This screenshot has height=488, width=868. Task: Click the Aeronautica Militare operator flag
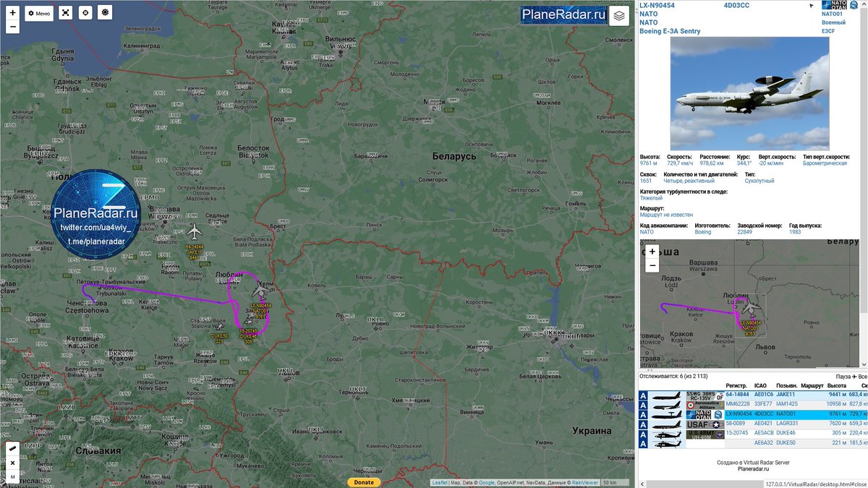pos(705,405)
